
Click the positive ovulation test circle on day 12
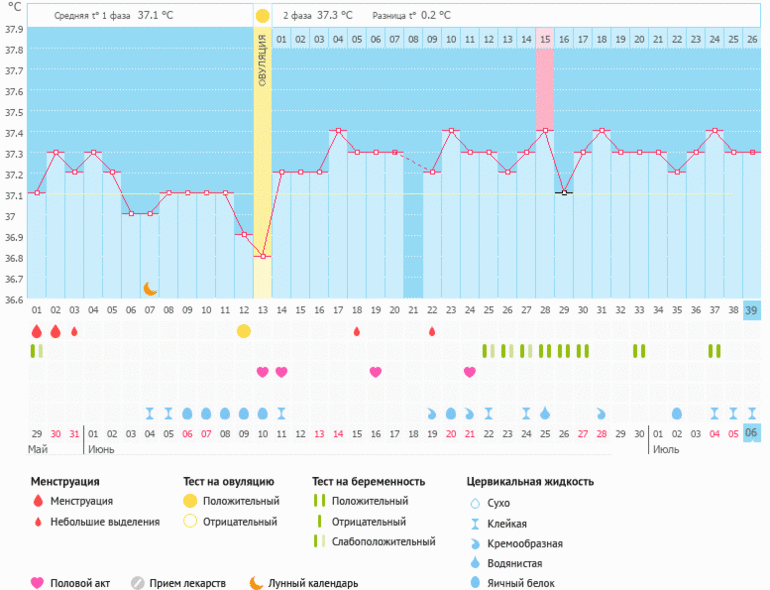click(243, 331)
